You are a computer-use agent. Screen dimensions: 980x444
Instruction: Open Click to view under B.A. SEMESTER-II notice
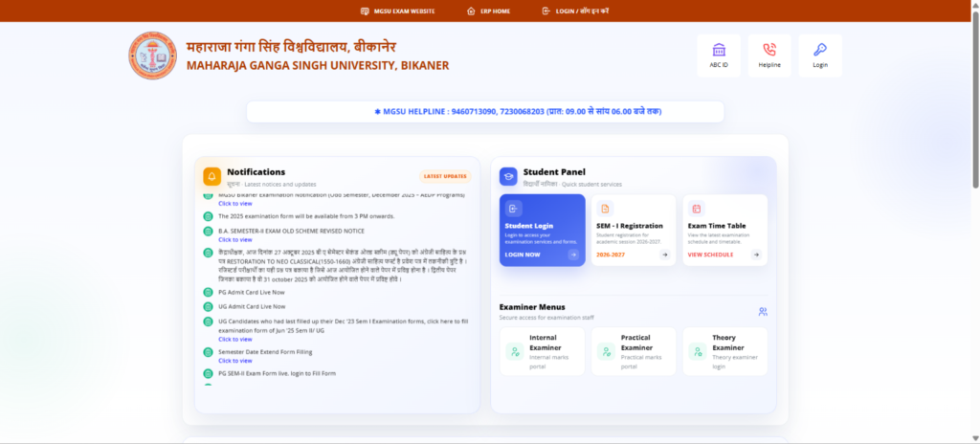pos(235,239)
